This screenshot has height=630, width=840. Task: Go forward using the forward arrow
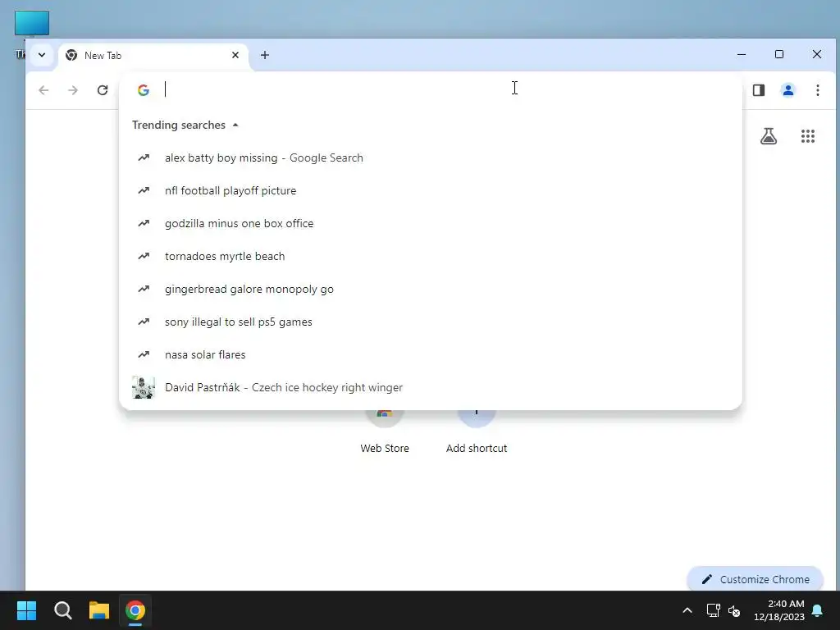click(73, 90)
